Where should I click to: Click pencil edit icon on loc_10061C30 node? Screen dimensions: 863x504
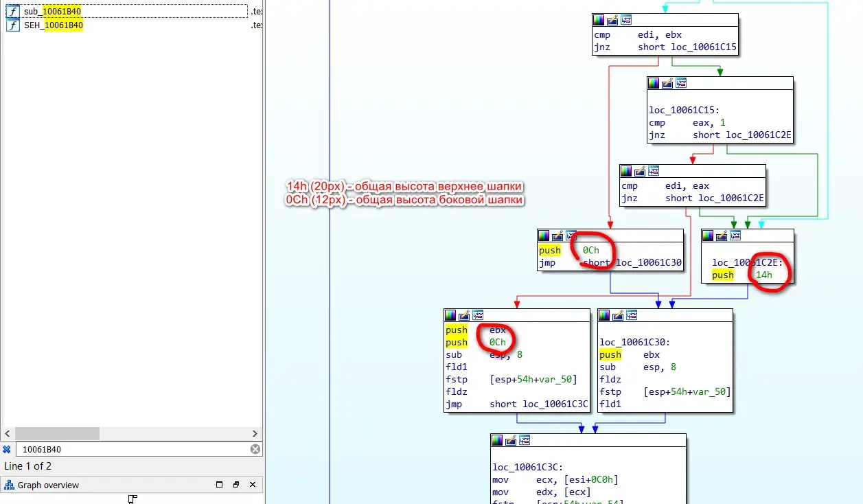[618, 315]
